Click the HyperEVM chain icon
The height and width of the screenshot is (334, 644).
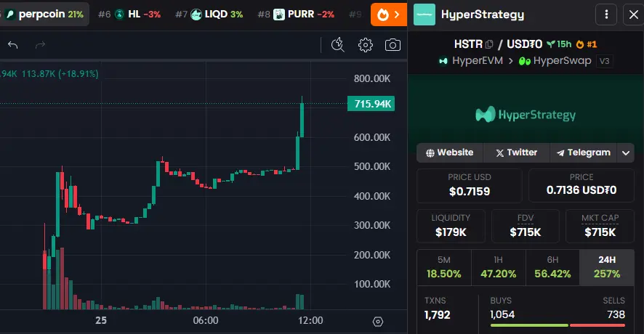click(443, 61)
